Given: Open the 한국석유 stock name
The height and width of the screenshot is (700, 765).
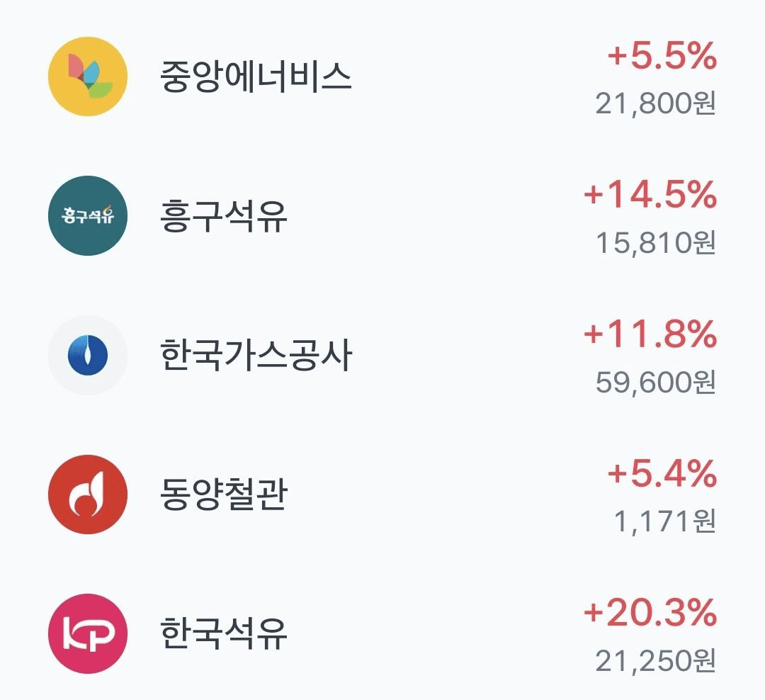Looking at the screenshot, I should pyautogui.click(x=223, y=633).
